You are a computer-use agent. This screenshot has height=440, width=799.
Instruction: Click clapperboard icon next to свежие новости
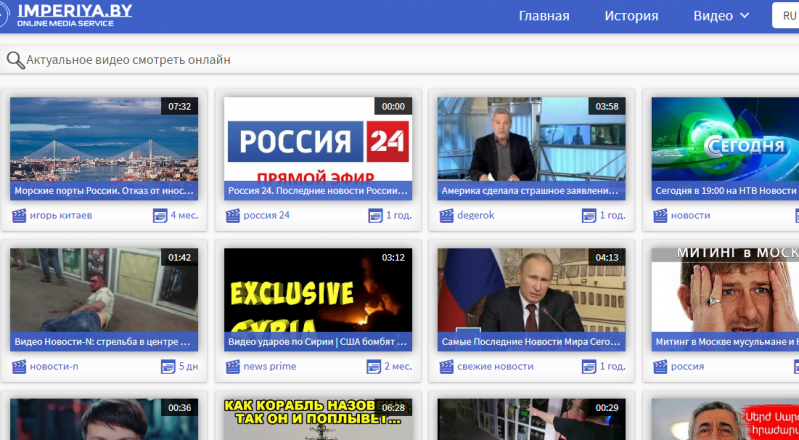446,367
